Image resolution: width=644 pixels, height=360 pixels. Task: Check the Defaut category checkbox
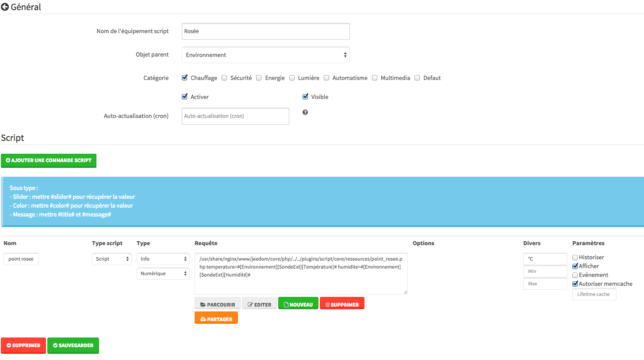click(417, 78)
